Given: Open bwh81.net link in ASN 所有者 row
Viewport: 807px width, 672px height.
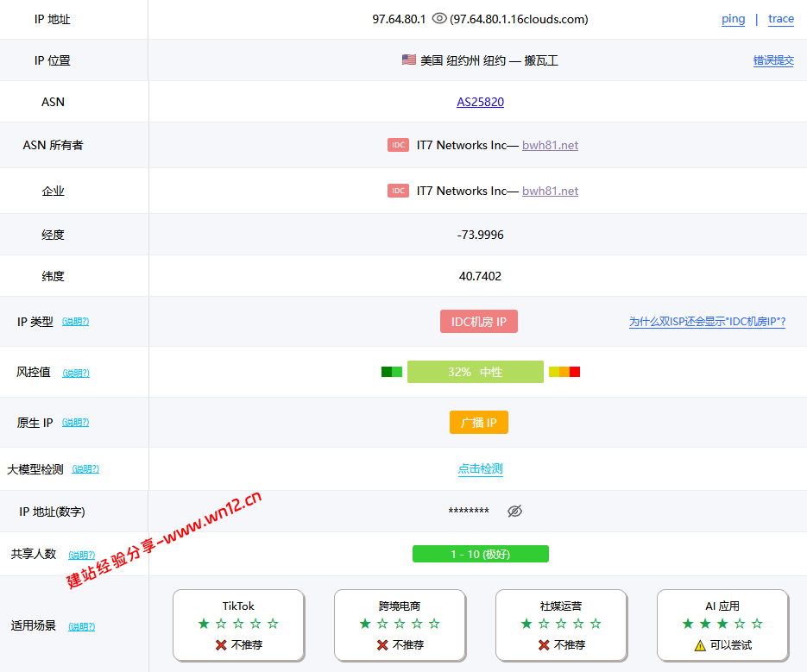Looking at the screenshot, I should click(x=550, y=145).
